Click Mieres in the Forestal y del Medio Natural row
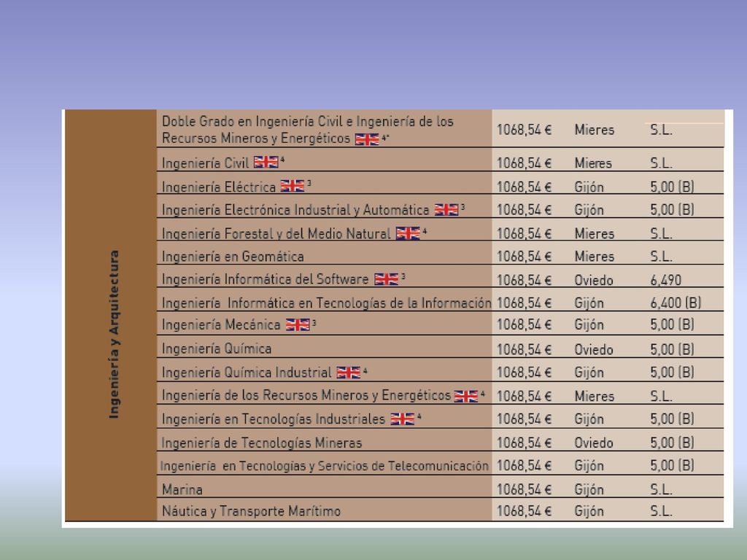 [594, 234]
